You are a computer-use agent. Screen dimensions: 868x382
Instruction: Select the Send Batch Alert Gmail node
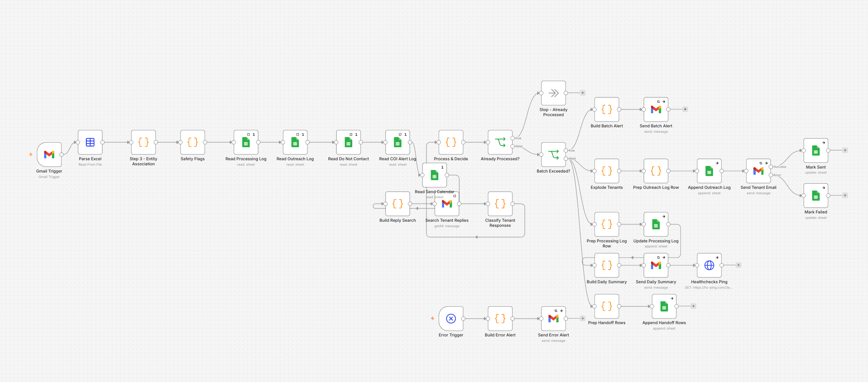click(656, 109)
